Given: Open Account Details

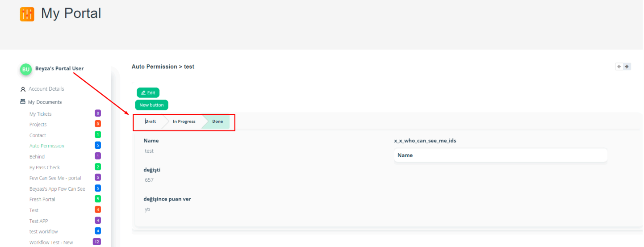Looking at the screenshot, I should [x=46, y=89].
